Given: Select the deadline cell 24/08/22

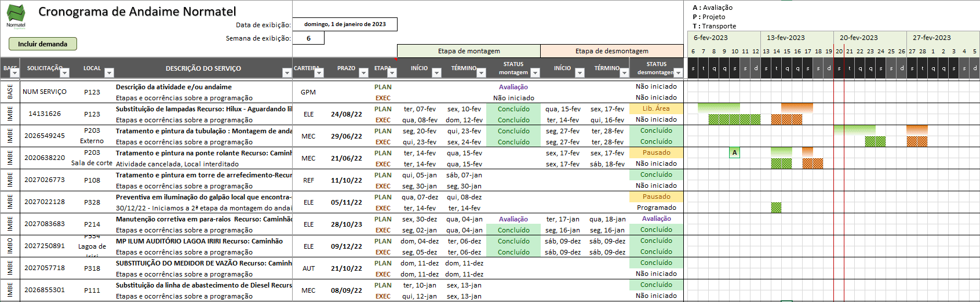Looking at the screenshot, I should click(347, 114).
